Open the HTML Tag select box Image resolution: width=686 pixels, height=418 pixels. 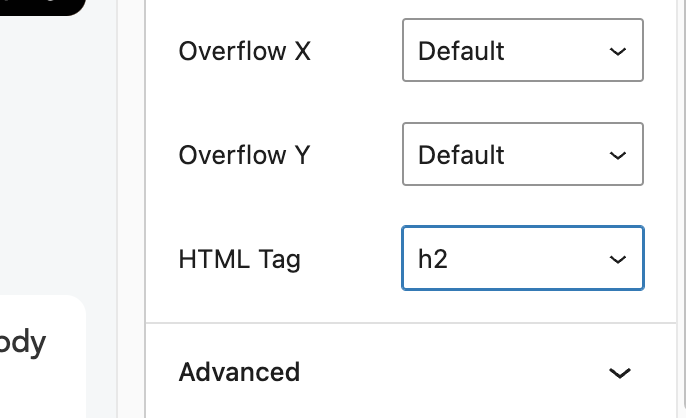[522, 259]
